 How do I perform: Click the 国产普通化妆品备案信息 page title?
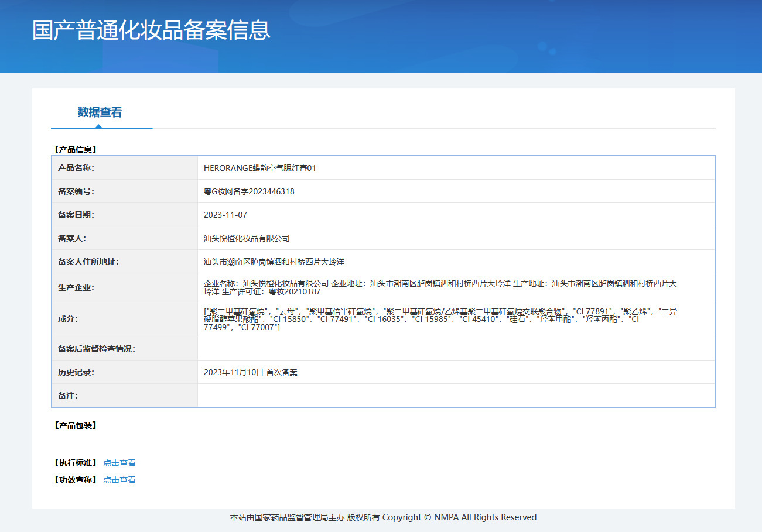(151, 30)
